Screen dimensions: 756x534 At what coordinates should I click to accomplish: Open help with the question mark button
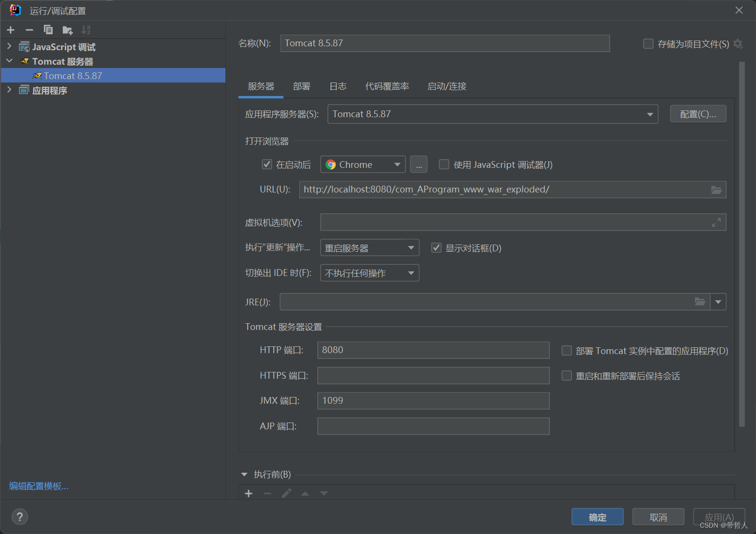point(20,517)
